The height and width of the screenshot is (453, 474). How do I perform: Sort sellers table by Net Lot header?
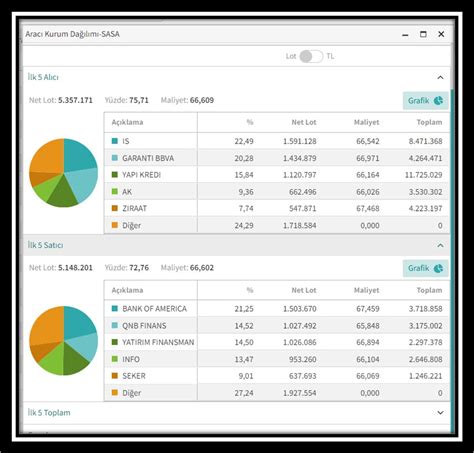(304, 290)
